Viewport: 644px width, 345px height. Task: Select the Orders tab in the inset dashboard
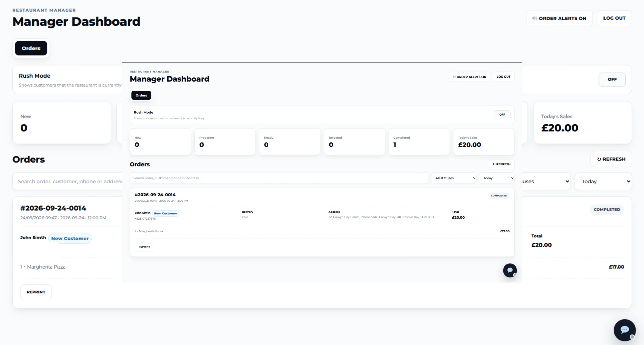point(141,95)
